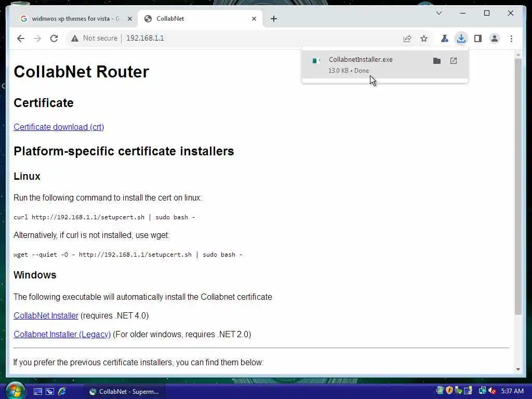Close the CollabNet tab
The width and height of the screenshot is (532, 399).
pos(254,19)
